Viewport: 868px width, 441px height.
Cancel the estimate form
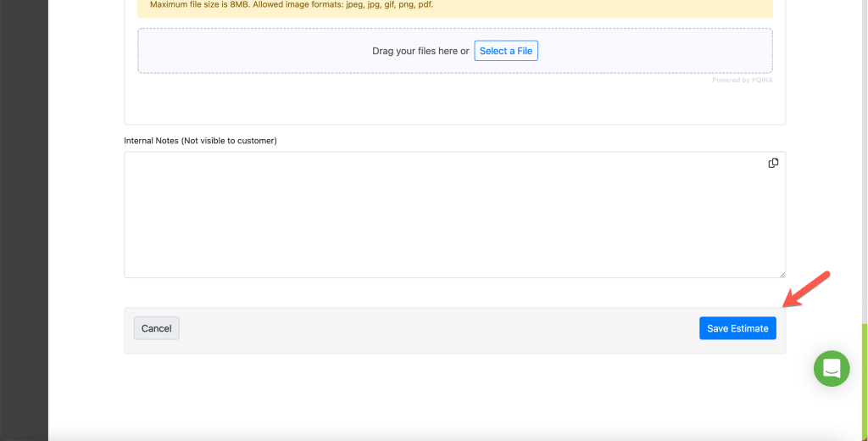(156, 328)
